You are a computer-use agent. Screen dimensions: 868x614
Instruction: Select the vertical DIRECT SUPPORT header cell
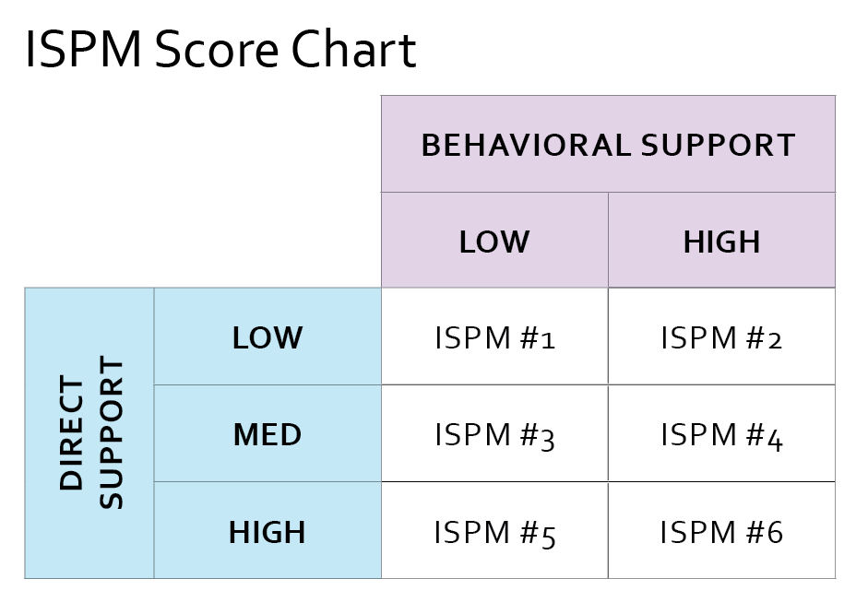89,433
